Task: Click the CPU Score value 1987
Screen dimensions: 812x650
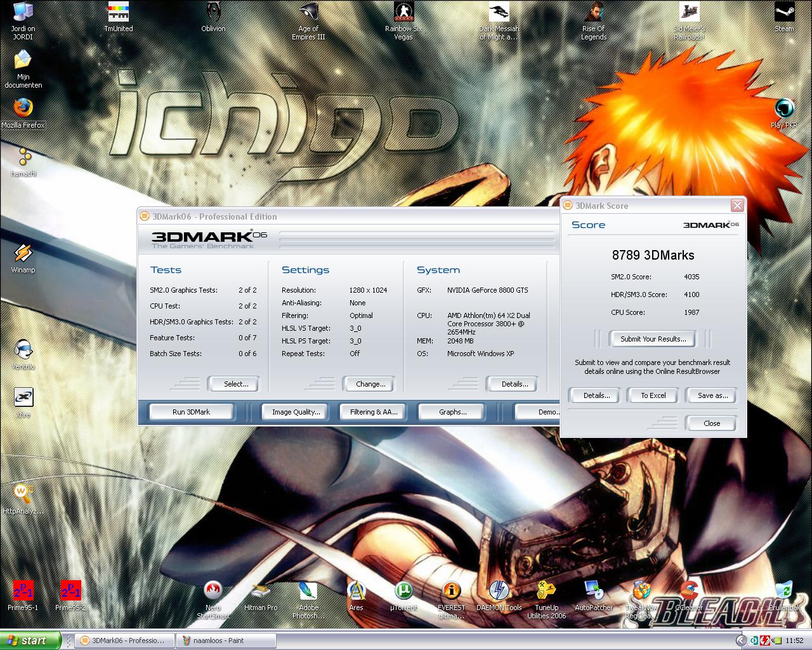Action: pos(691,312)
